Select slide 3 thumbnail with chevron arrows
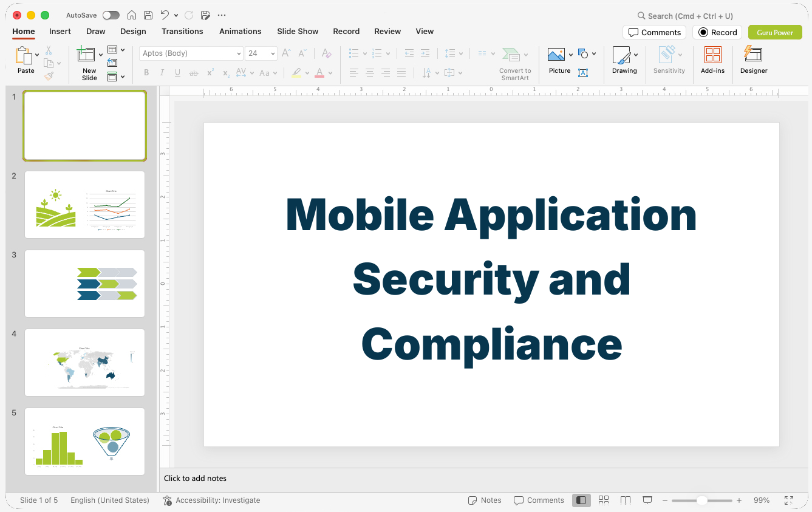 [84, 284]
